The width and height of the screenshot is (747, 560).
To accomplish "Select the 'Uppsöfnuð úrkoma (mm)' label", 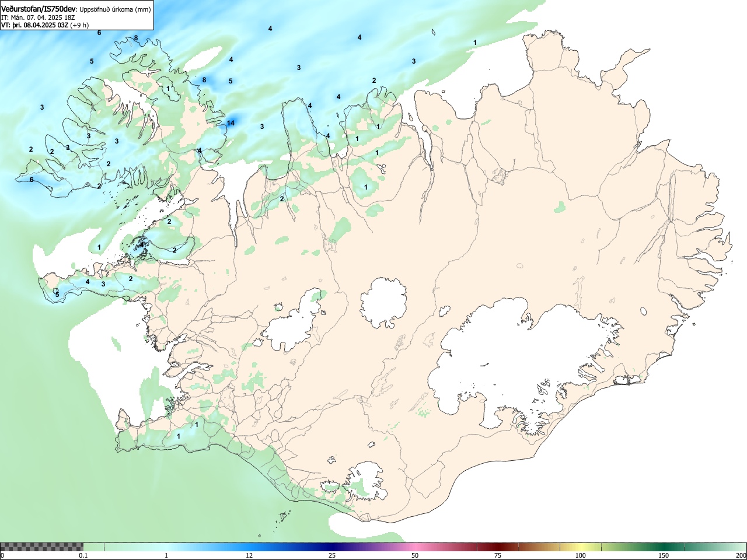I will tap(116, 9).
